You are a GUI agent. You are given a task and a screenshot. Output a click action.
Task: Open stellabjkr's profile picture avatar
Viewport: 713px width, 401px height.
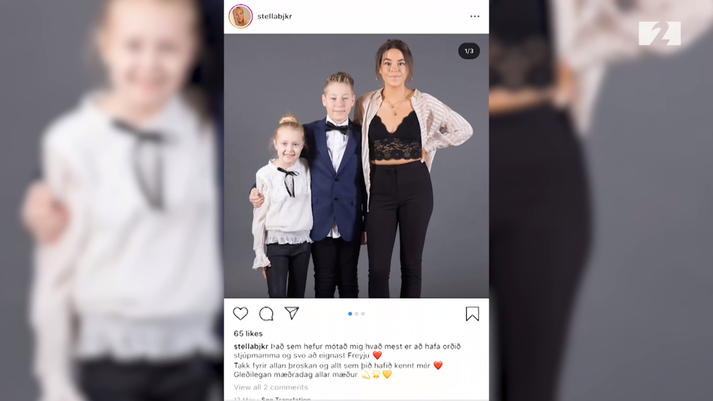[x=241, y=16]
